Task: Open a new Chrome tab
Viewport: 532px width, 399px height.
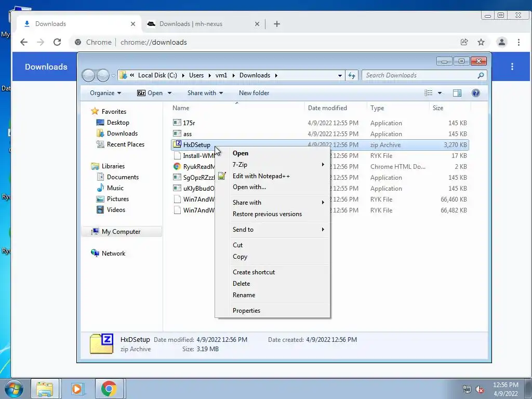Action: coord(277,24)
